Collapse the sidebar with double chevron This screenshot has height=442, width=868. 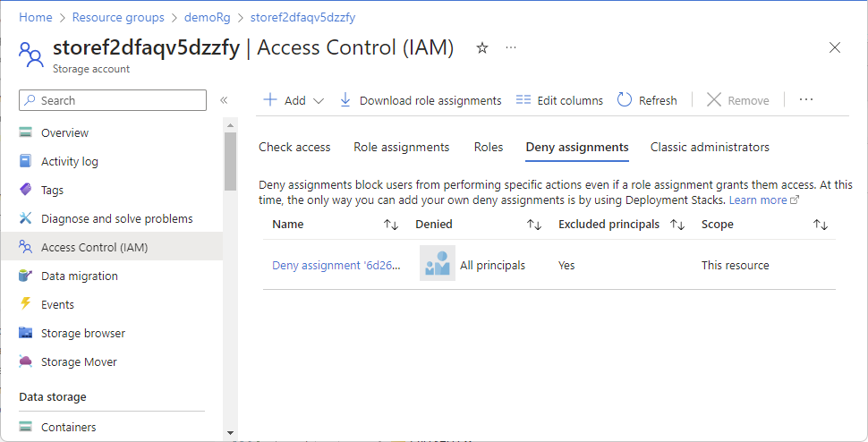224,100
